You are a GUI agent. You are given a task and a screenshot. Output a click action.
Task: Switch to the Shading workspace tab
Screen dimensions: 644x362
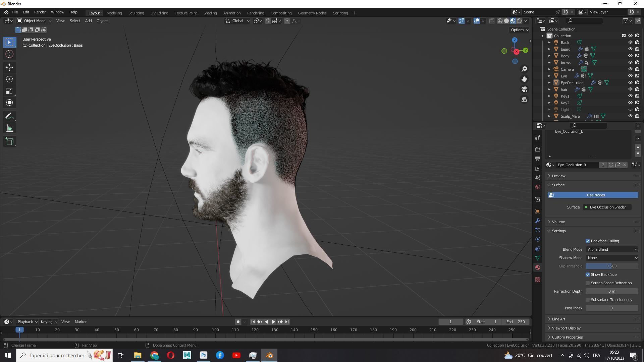click(210, 13)
